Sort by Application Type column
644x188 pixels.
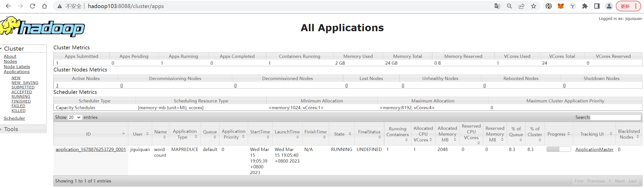coord(196,137)
